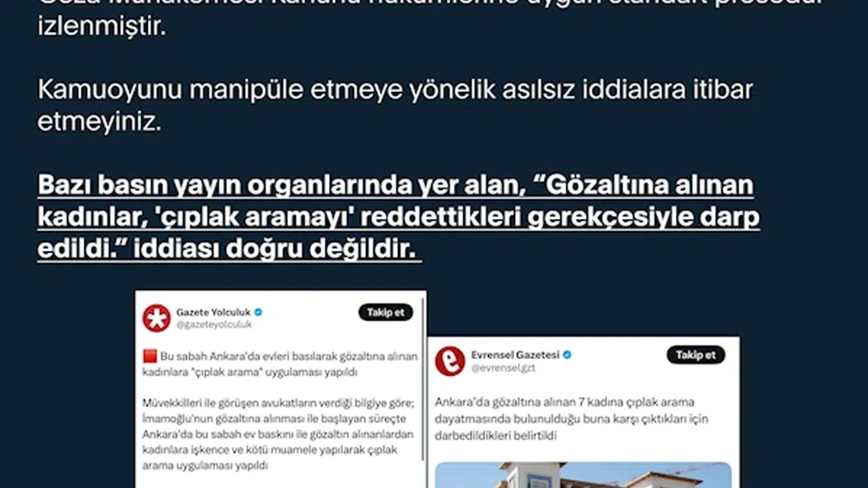Click verified badge beside Gazete Yolculuk name

[258, 312]
